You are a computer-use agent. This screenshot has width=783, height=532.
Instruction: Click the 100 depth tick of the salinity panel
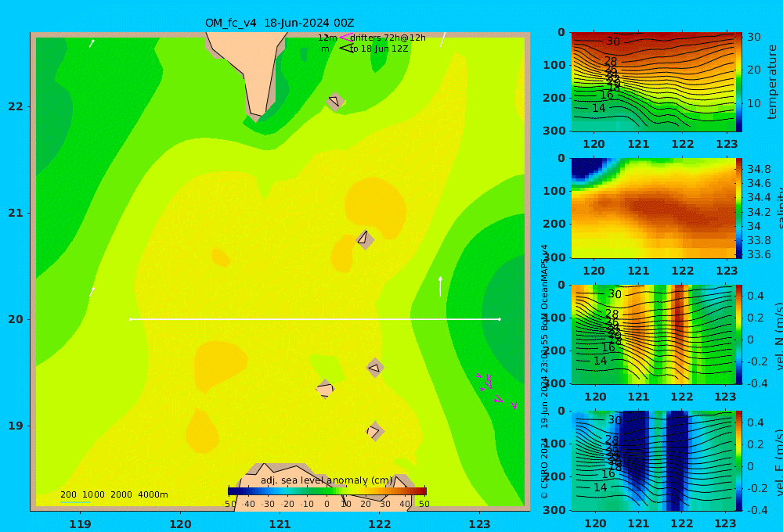554,191
